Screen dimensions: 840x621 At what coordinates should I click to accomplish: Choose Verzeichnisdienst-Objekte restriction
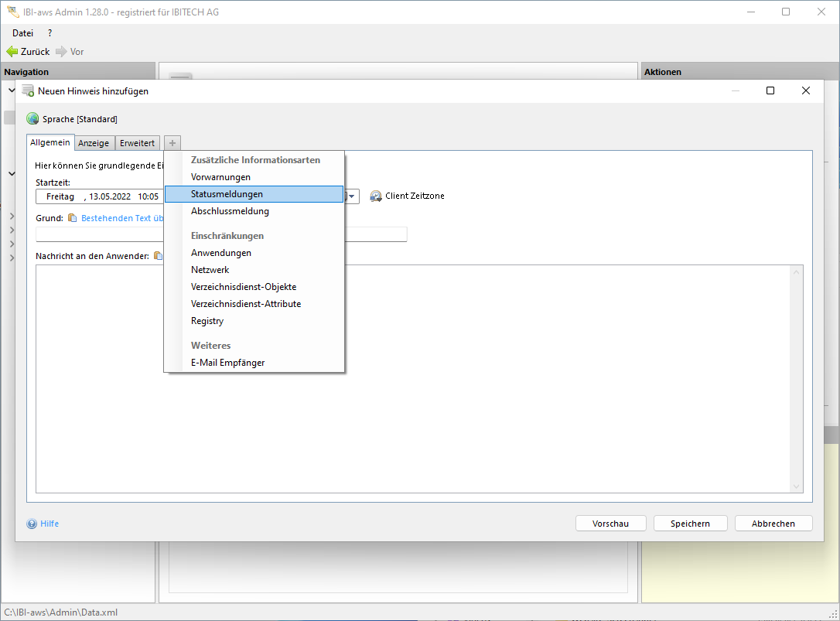click(244, 287)
